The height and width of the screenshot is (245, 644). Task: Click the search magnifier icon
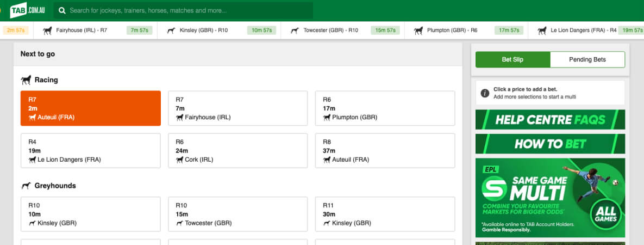click(62, 11)
